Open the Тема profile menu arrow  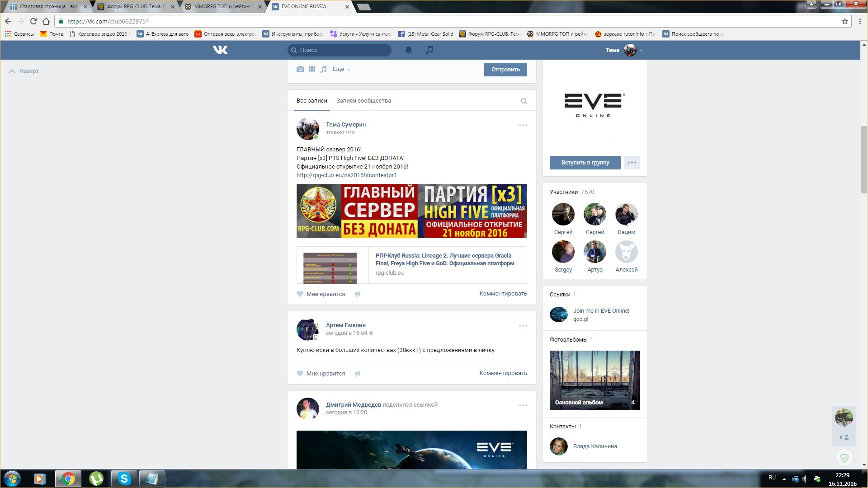[642, 51]
